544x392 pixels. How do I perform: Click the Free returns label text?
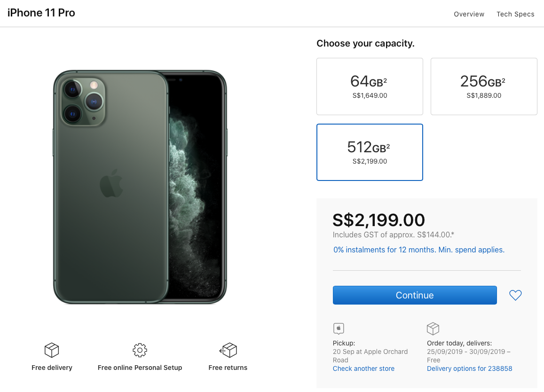click(228, 368)
